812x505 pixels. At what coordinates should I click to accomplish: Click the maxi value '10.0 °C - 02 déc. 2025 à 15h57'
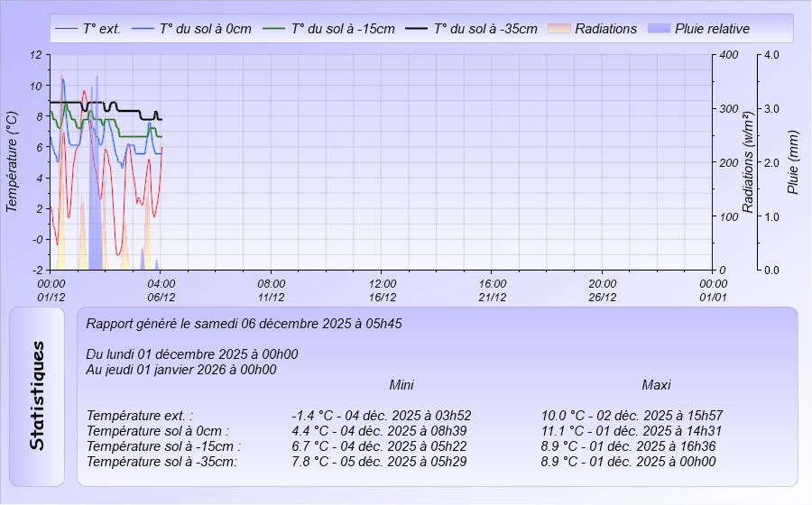(632, 416)
